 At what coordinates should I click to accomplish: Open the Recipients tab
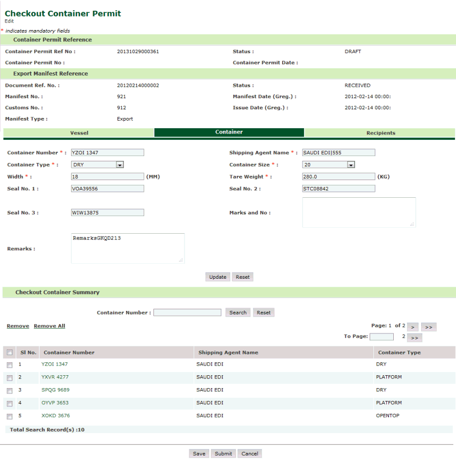380,132
